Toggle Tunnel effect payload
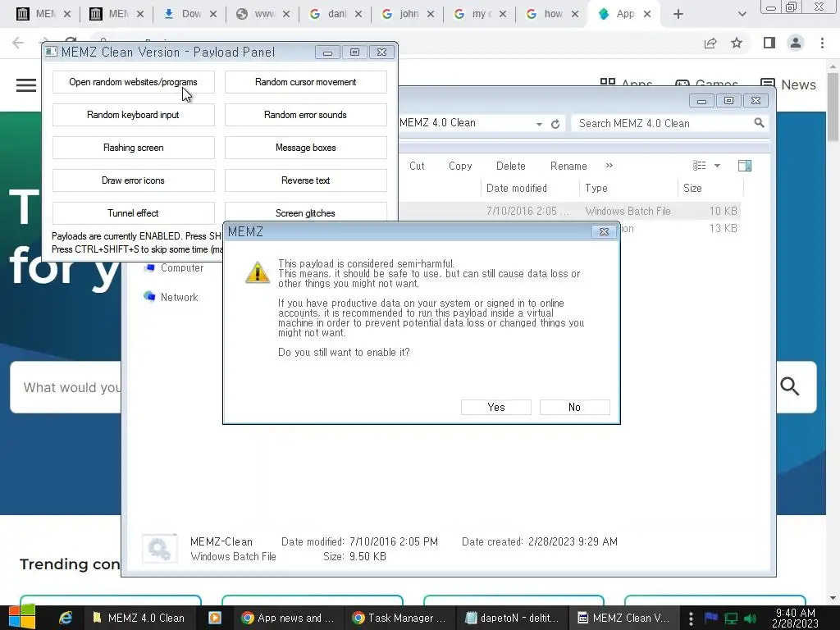The image size is (840, 630). 134,213
